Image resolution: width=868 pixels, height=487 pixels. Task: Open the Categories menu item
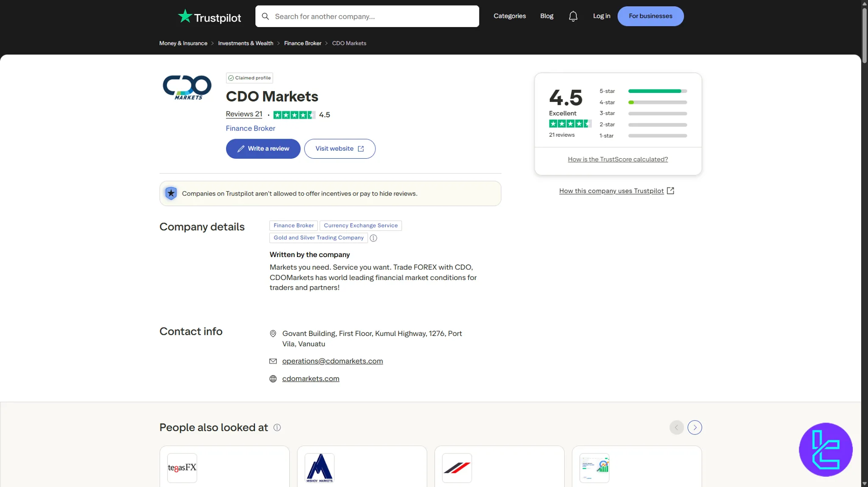[510, 16]
